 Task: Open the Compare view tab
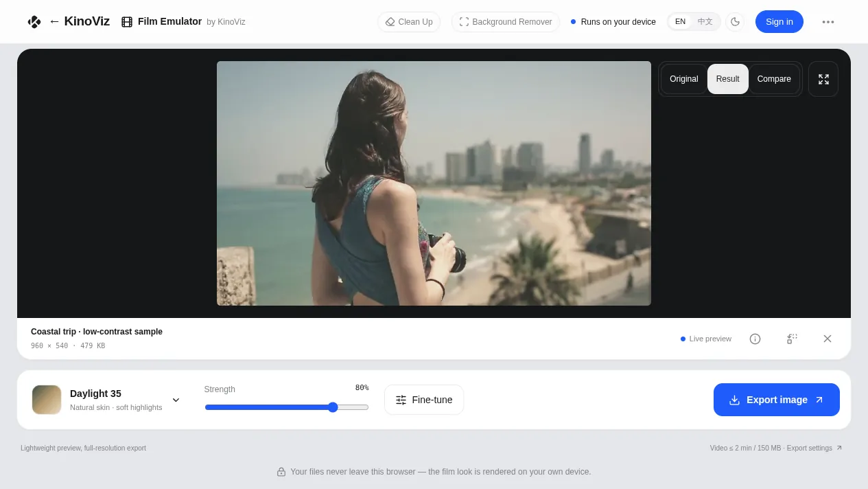(x=774, y=79)
